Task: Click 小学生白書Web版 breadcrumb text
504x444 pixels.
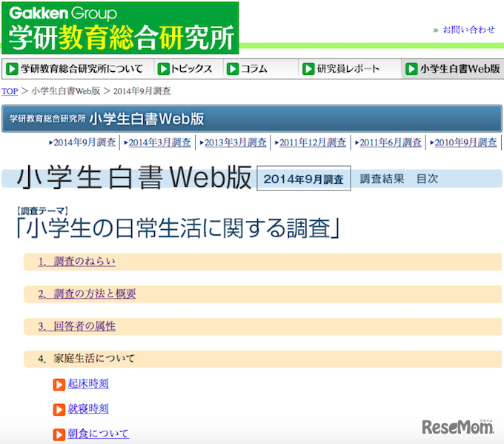Action: (66, 91)
